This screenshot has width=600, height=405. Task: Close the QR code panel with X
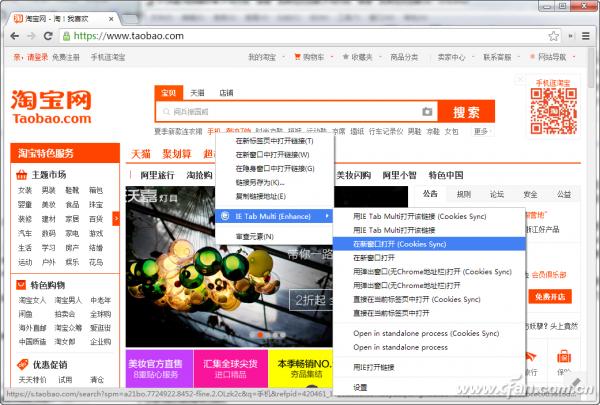coord(520,79)
